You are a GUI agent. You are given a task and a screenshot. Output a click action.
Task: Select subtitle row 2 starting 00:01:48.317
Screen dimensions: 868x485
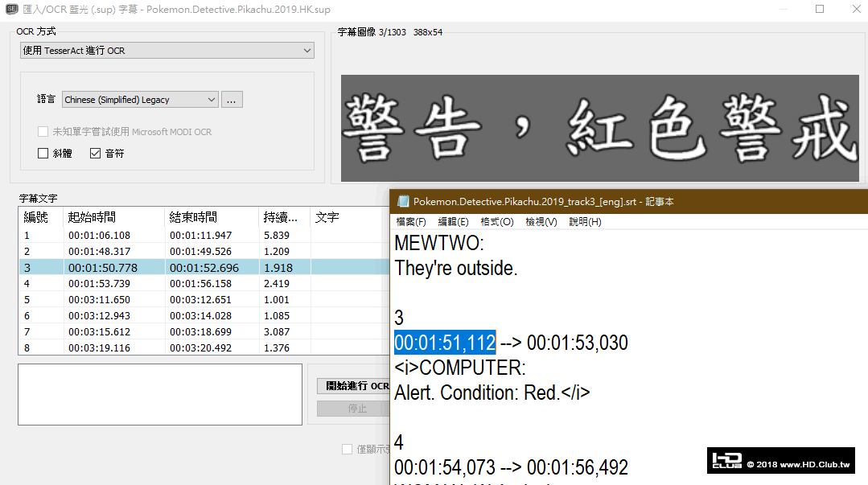click(x=204, y=252)
